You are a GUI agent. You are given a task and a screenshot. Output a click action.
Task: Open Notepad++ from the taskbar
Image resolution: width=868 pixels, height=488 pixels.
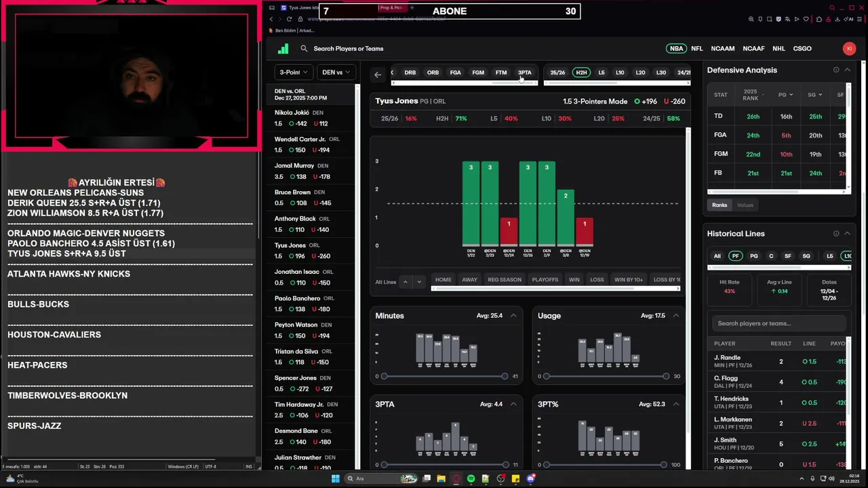point(486,479)
